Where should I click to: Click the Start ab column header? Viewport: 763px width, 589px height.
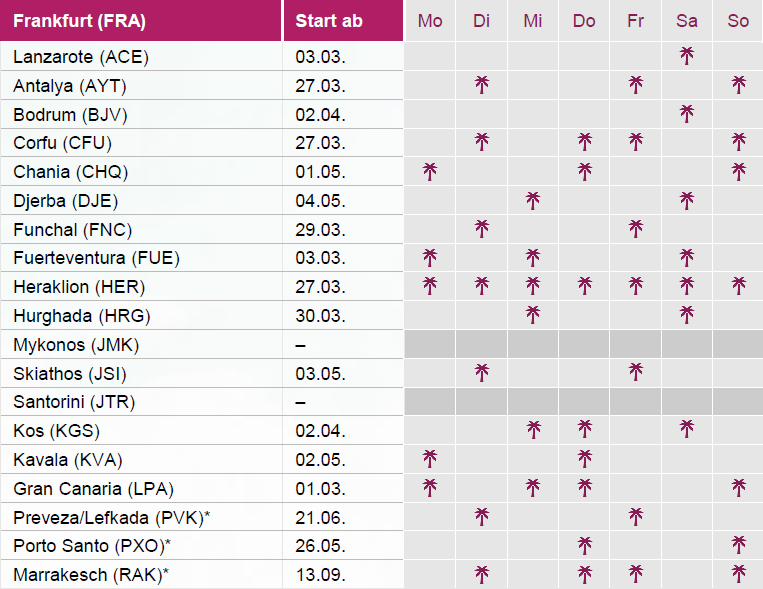[329, 21]
